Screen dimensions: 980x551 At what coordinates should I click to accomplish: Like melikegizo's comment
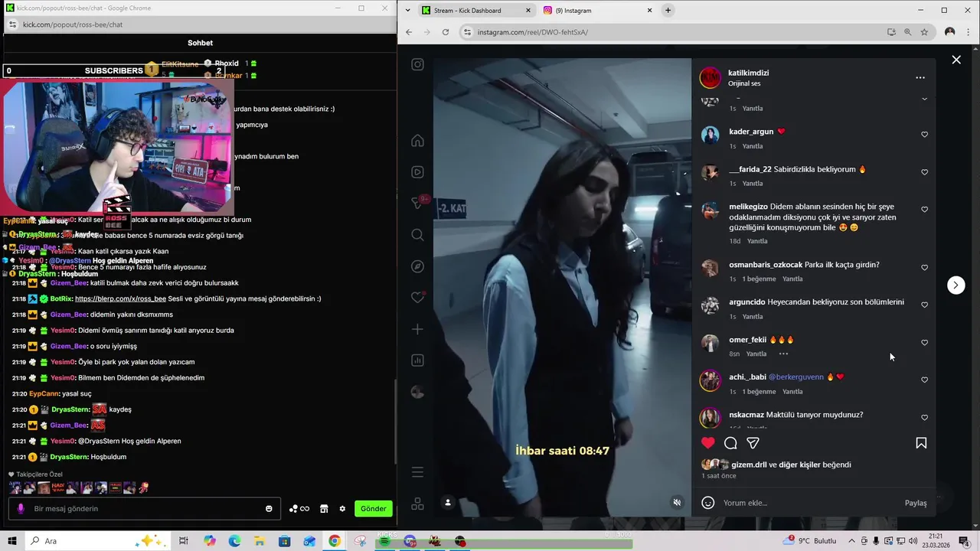click(x=924, y=210)
